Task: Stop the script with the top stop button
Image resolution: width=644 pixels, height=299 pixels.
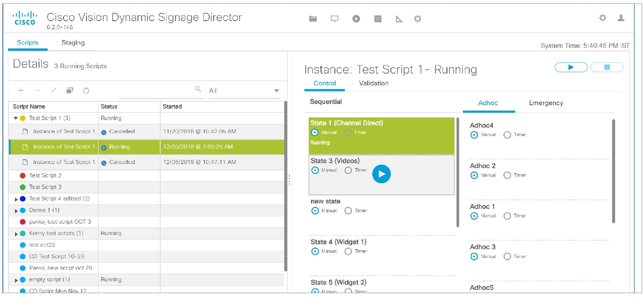Action: click(x=607, y=67)
